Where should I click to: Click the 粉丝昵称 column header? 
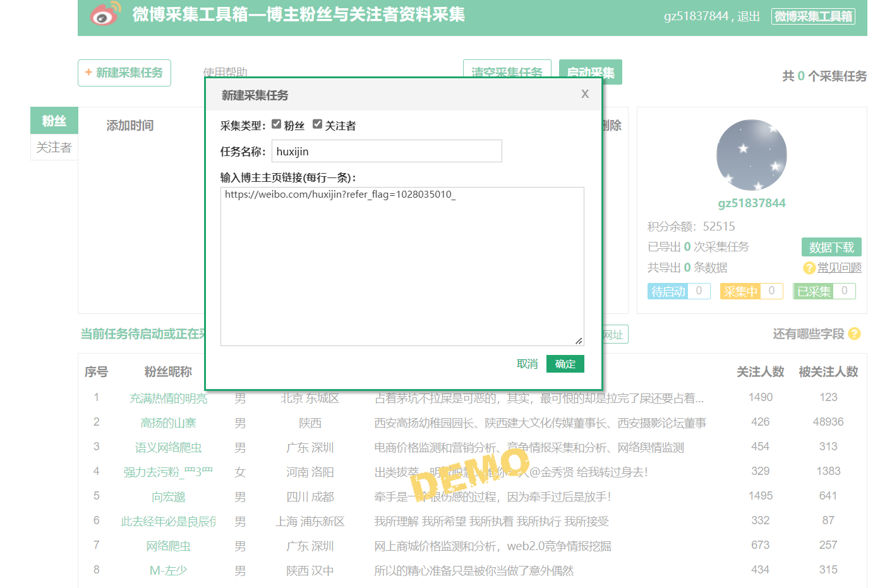168,371
